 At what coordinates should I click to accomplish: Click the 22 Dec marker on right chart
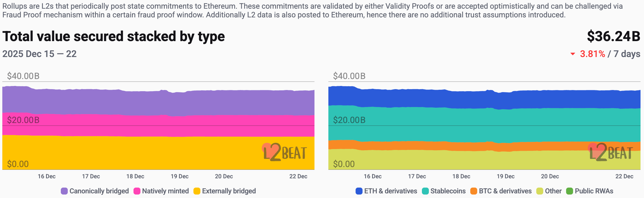(x=624, y=176)
